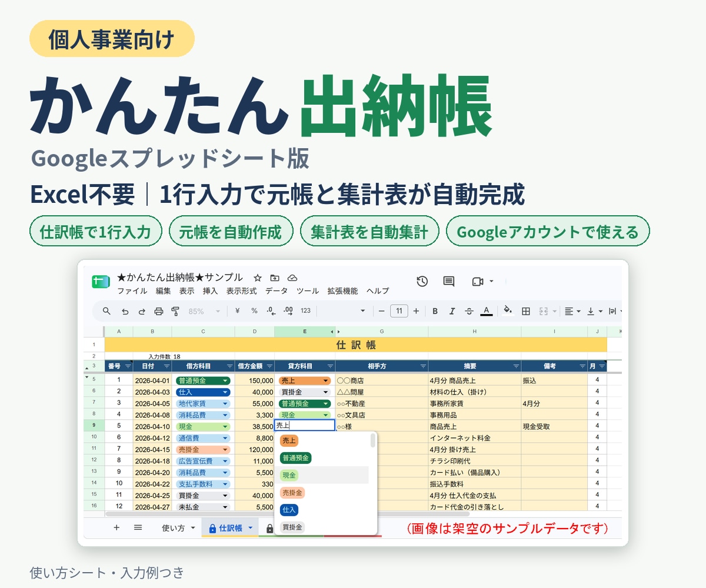This screenshot has height=588, width=706.
Task: Open the データ menu
Action: coord(277,291)
